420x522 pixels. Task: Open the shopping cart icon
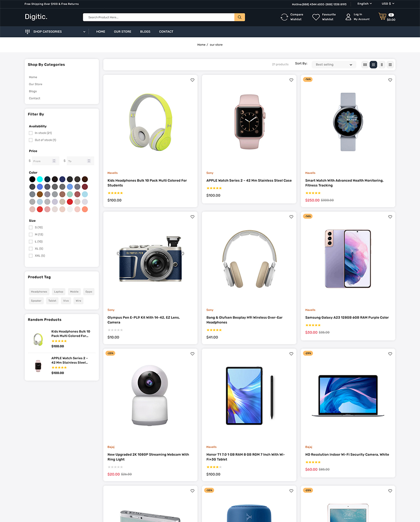point(382,17)
